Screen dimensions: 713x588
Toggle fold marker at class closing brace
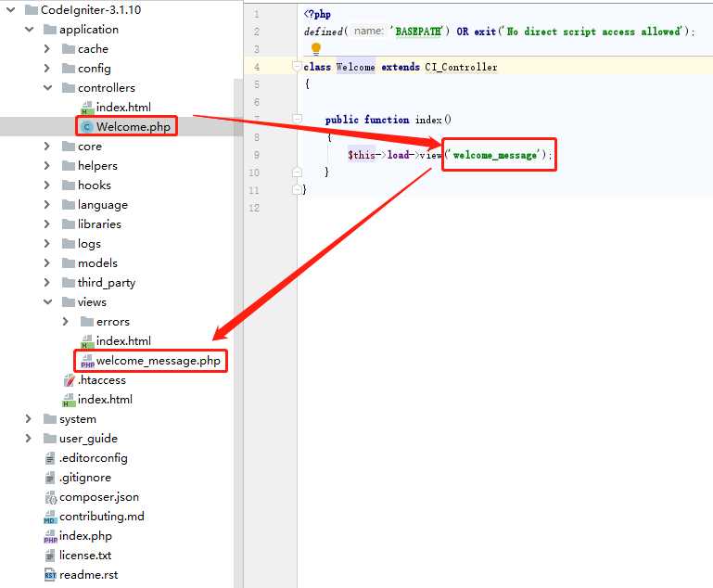pyautogui.click(x=297, y=189)
